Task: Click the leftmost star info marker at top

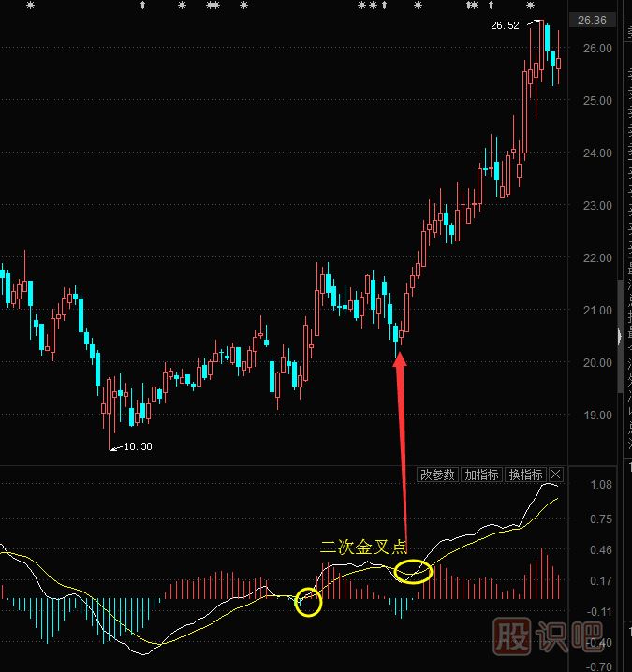Action: pyautogui.click(x=31, y=6)
